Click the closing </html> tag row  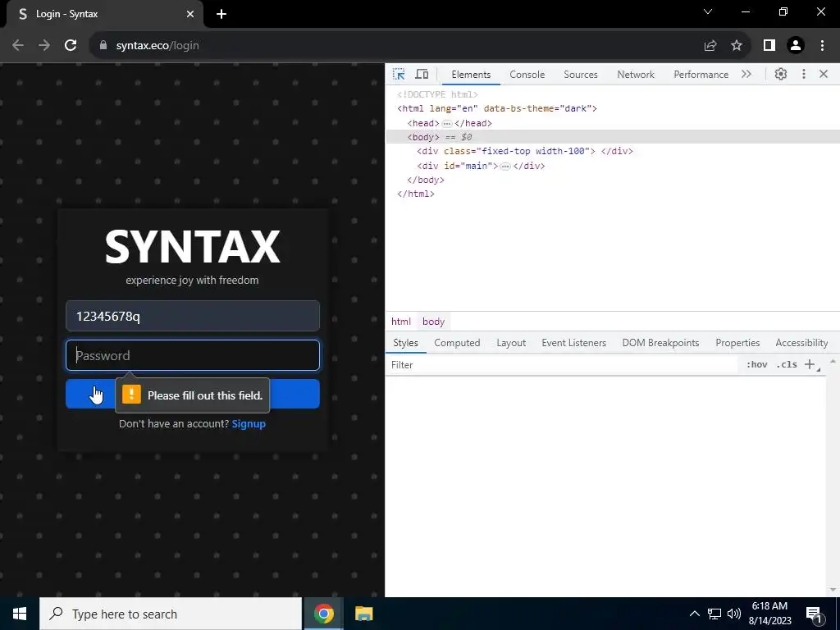[x=416, y=194]
